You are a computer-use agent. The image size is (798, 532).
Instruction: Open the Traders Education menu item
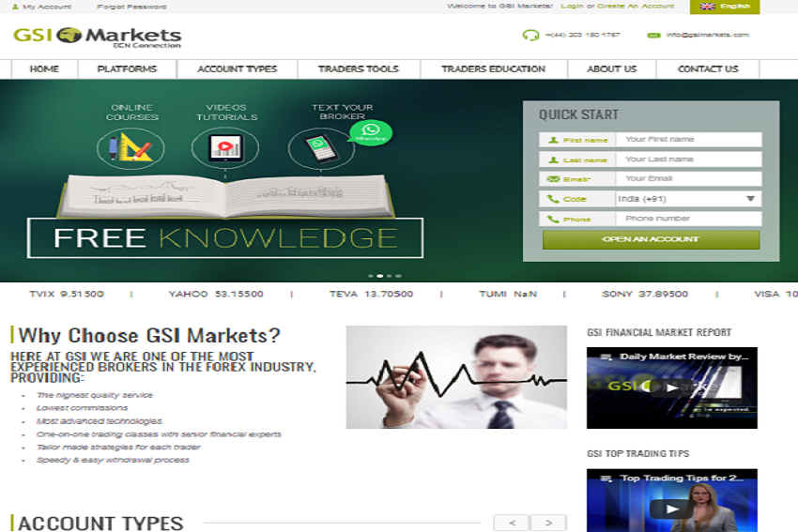(x=493, y=69)
